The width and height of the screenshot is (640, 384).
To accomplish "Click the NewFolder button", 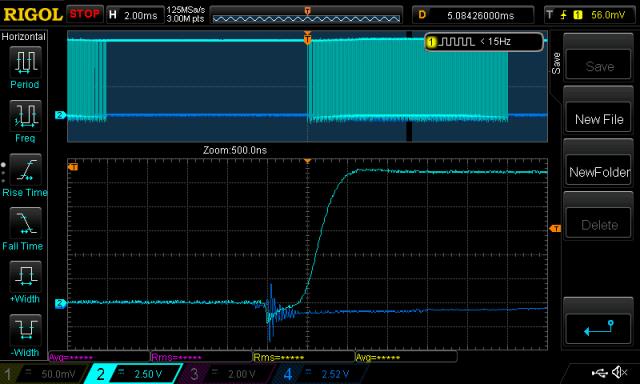I will [598, 172].
